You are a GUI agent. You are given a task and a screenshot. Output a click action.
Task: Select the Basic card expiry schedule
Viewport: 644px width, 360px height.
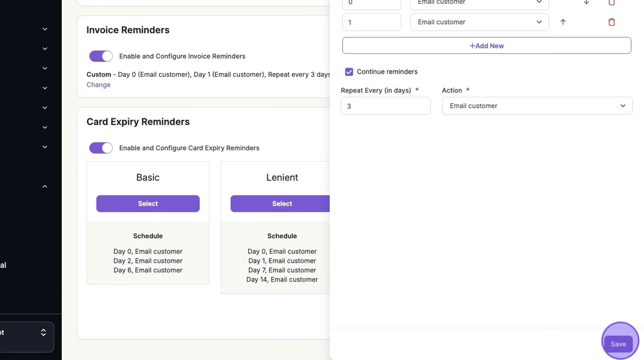pos(148,204)
